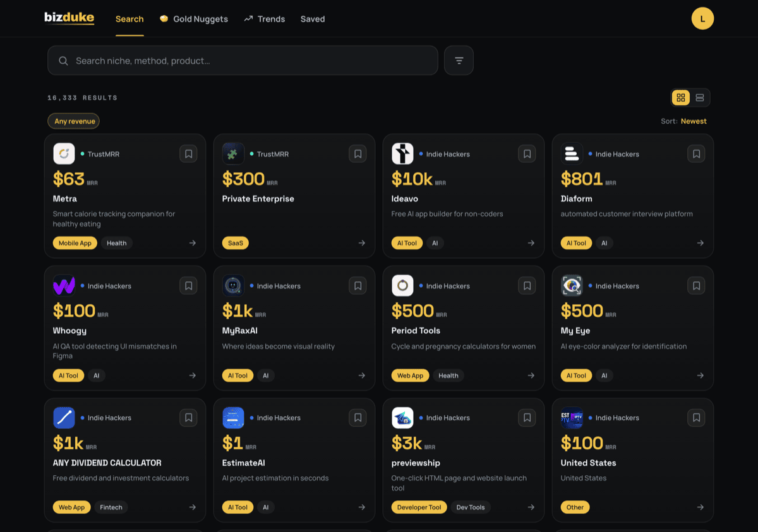The image size is (758, 532).
Task: Click arrow on ANY DIVIDEND CALCULATOR card
Action: [x=193, y=507]
